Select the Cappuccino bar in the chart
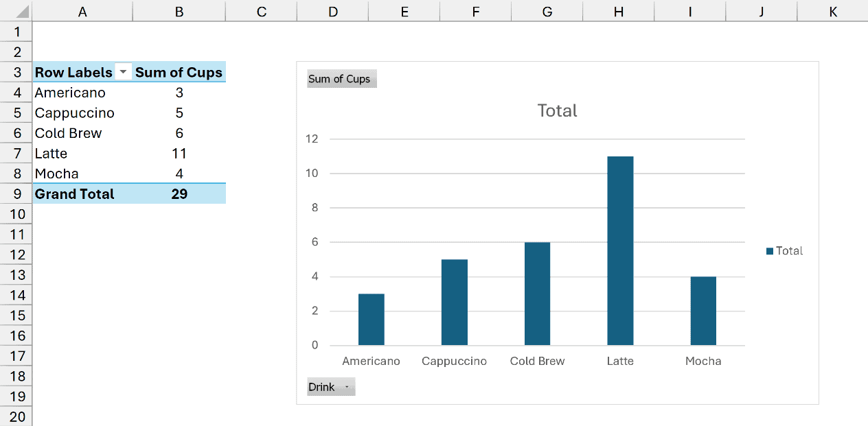This screenshot has height=426, width=868. [x=454, y=303]
